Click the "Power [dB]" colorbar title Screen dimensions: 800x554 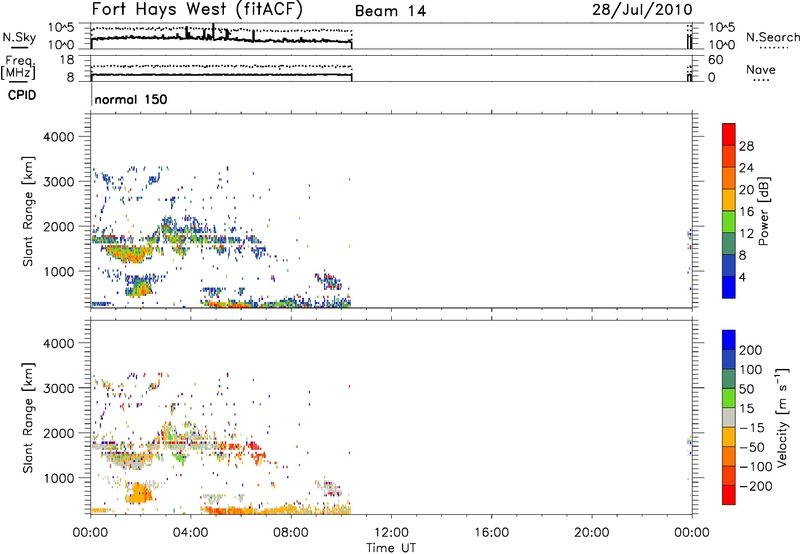tap(764, 211)
